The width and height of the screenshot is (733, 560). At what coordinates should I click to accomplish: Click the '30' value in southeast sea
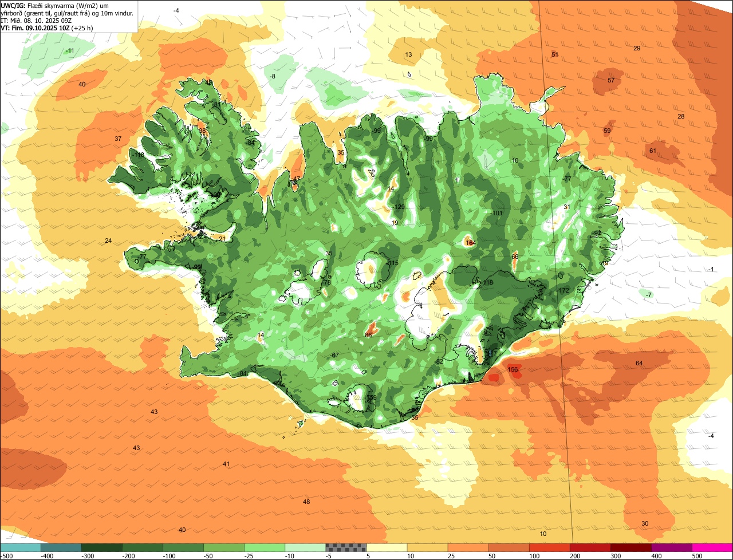(x=645, y=524)
